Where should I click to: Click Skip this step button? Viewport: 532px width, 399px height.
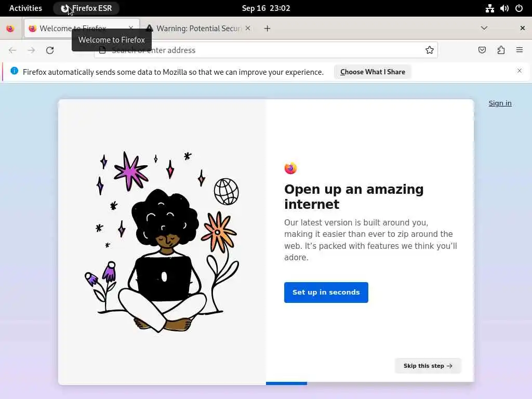click(428, 366)
